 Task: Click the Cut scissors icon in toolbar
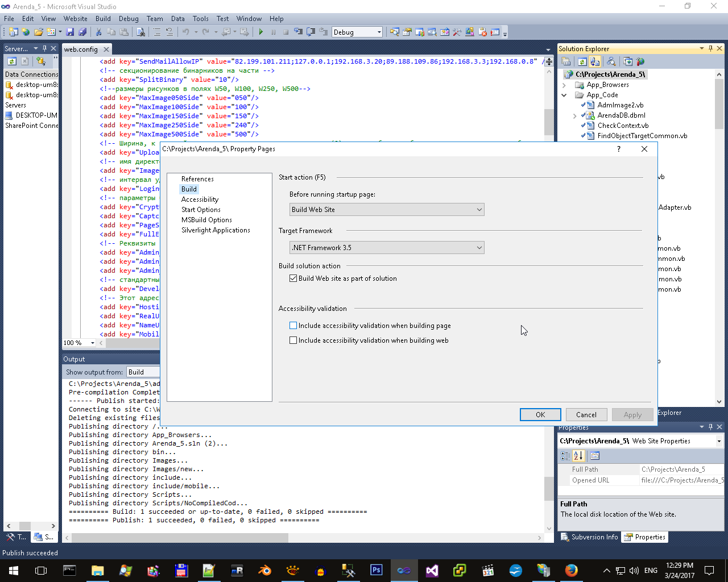[98, 32]
